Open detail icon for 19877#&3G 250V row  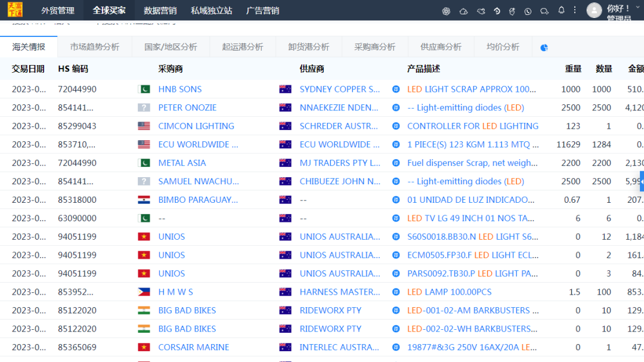(396, 347)
